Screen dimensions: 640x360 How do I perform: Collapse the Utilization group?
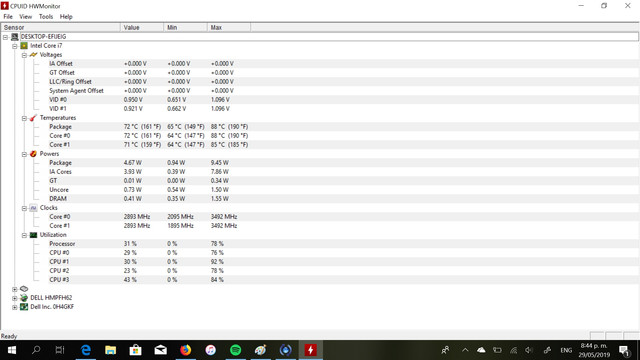coord(24,235)
